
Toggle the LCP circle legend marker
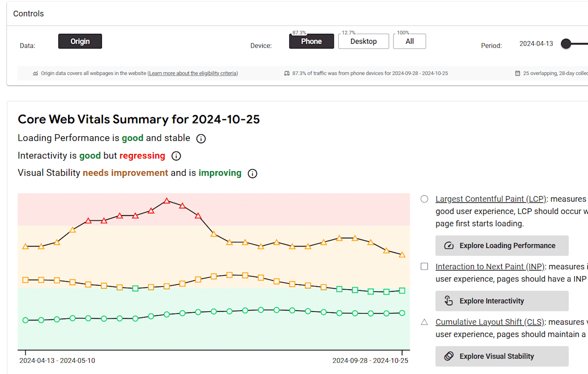click(424, 199)
